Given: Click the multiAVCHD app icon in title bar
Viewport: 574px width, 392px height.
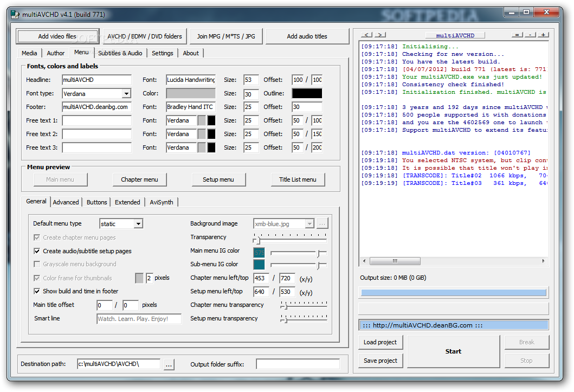Looking at the screenshot, I should click(15, 14).
